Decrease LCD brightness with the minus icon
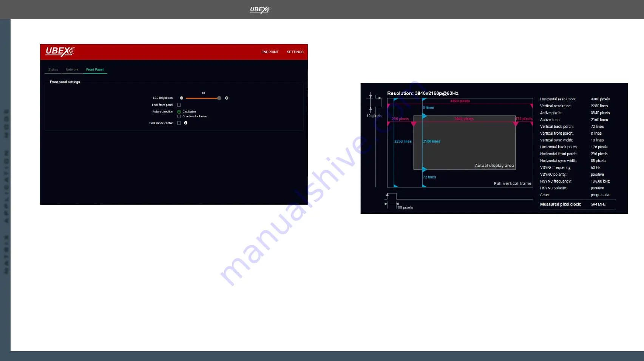Image resolution: width=644 pixels, height=361 pixels. coord(181,98)
